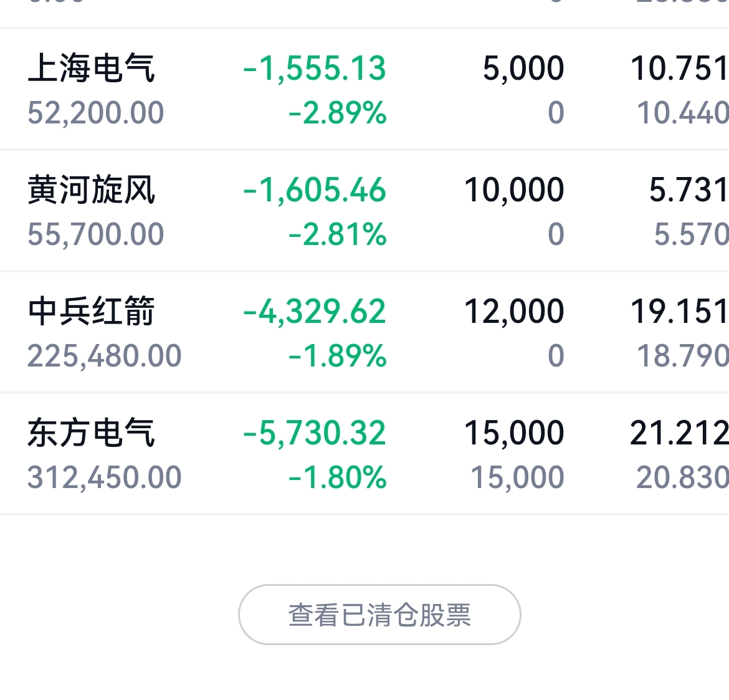Screen dimensions: 729x700
Task: Open the 上海电气 stock holding
Action: pyautogui.click(x=92, y=68)
